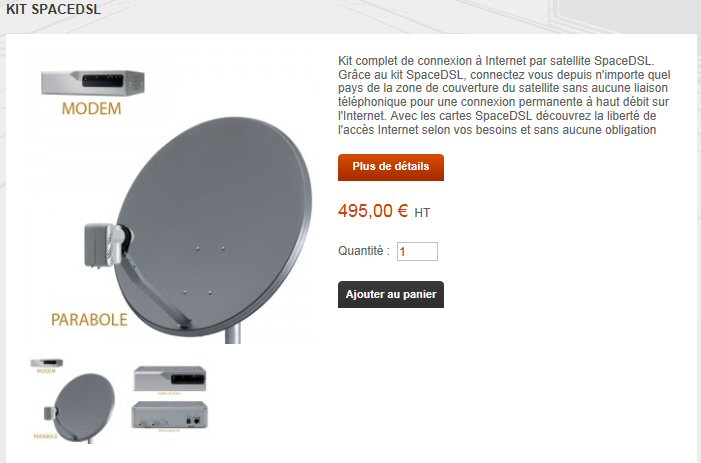Screen dimensions: 701x463
Task: Open the "Plus de détails" button
Action: pos(391,167)
